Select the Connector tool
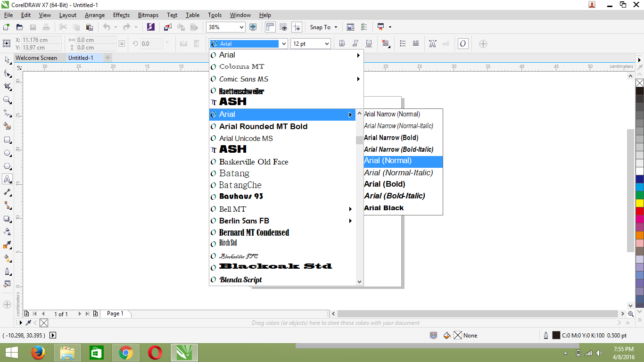644x362 pixels. [7, 206]
